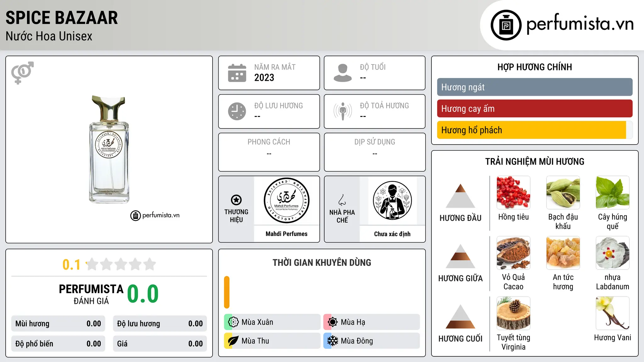Click the Giá score row
Screen dimensions: 644x362
coord(160,344)
